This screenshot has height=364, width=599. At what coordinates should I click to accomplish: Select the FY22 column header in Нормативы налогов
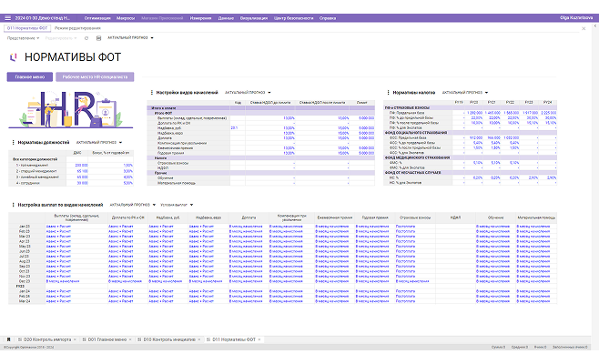pos(510,102)
